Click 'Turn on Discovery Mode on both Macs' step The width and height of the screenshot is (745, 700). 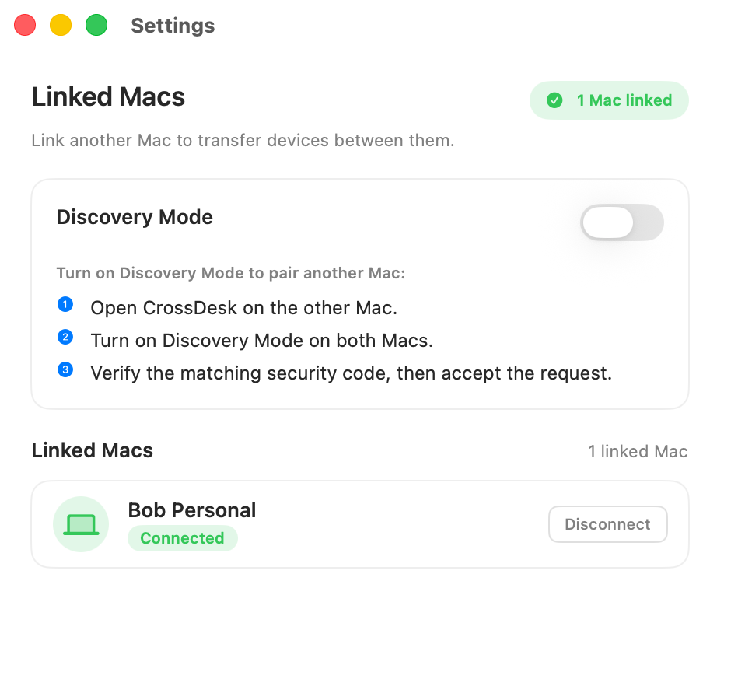262,341
